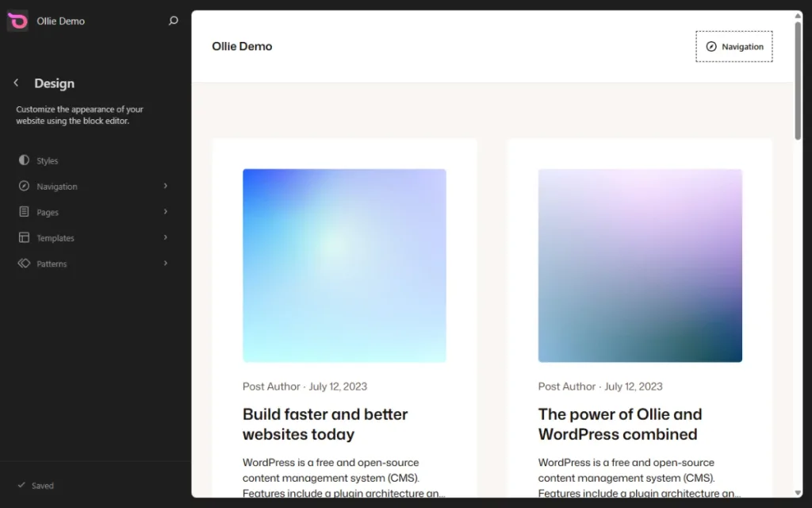Click the preview vertical scrollbar thumb
Viewport: 812px width, 508px height.
pos(798,80)
